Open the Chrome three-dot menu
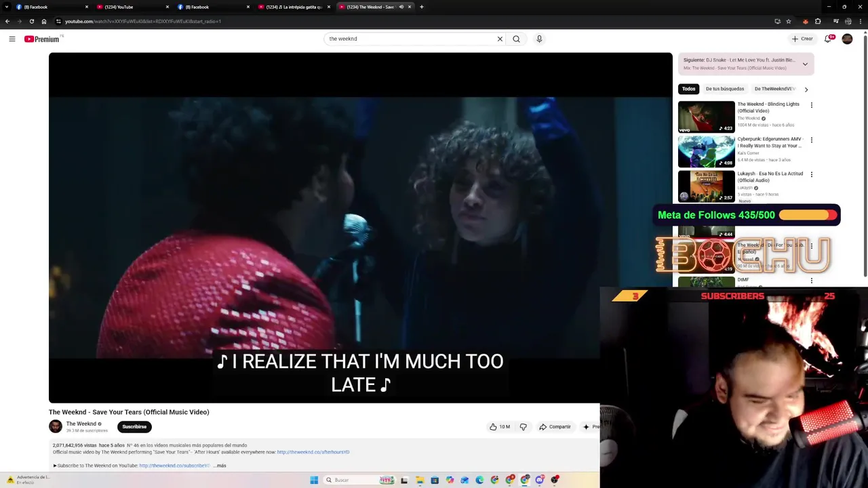The image size is (868, 488). [x=859, y=21]
